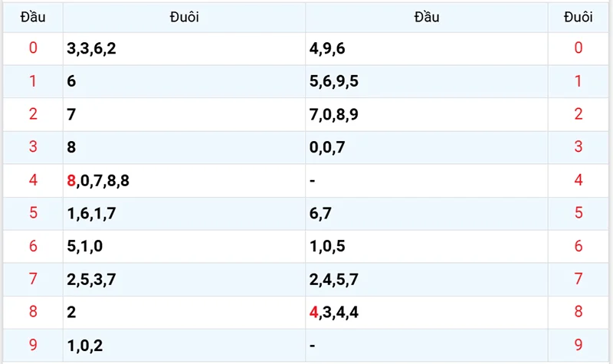Click the right "Đuôi" column header

click(579, 17)
